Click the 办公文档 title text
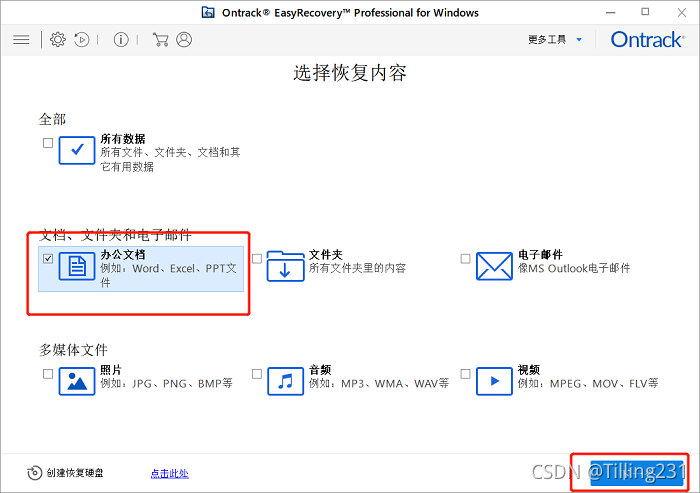The width and height of the screenshot is (700, 493). [123, 255]
